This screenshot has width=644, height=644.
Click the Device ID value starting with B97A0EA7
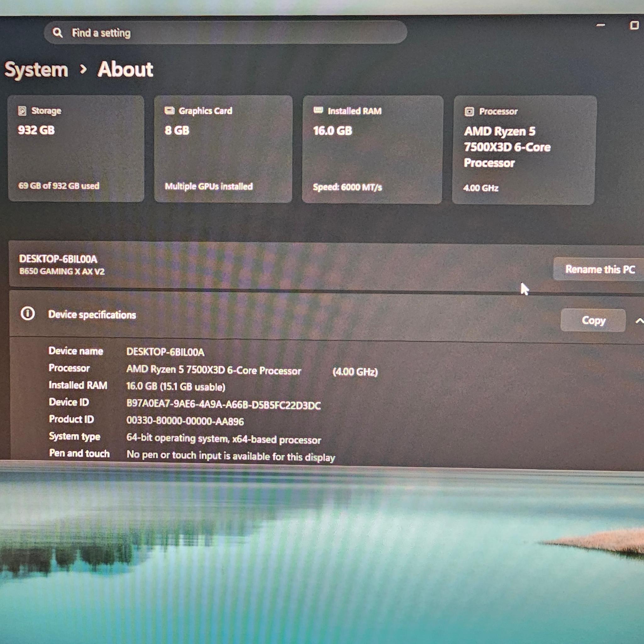pos(223,404)
